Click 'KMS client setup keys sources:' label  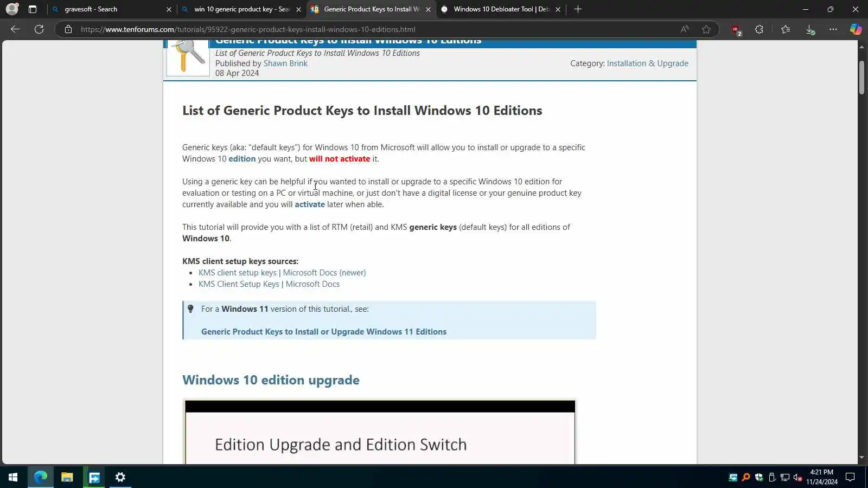click(240, 261)
